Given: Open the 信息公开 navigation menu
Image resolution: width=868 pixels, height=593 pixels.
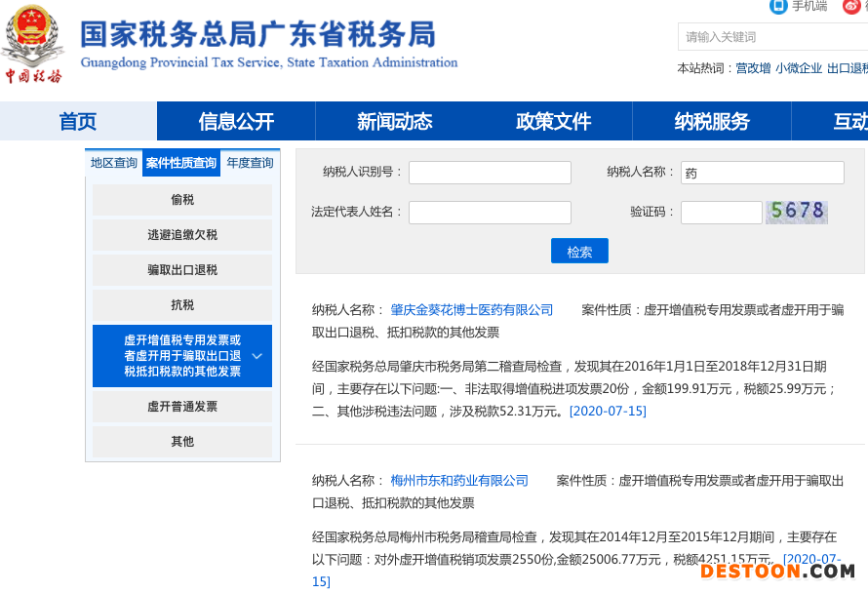Looking at the screenshot, I should click(x=236, y=122).
